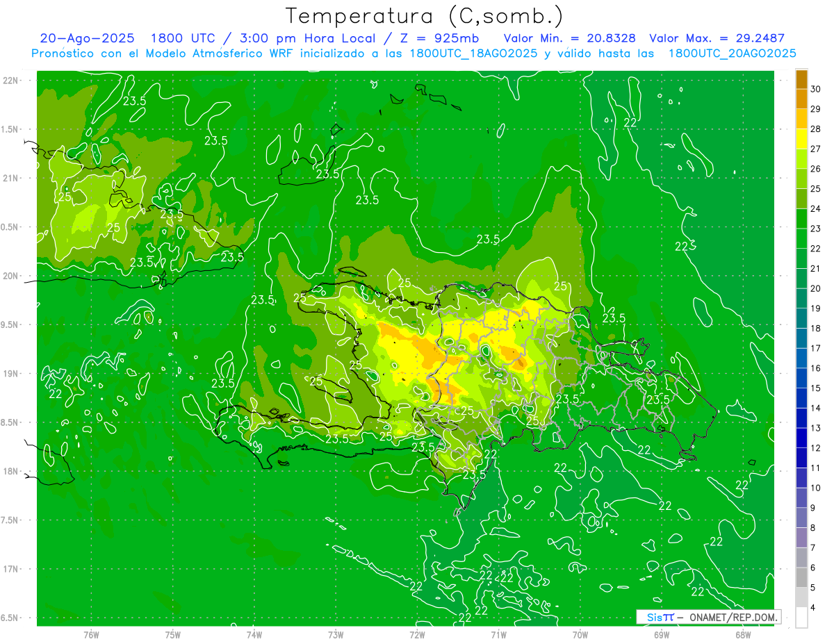Screen dimensions: 834x644
Task: Click "Valor Max. = 29.2487" in header
Action: click(717, 38)
